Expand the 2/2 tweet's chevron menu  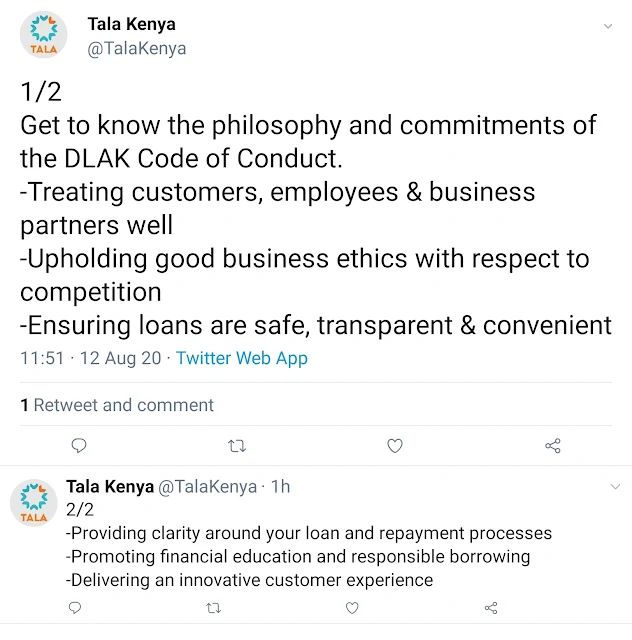point(615,487)
